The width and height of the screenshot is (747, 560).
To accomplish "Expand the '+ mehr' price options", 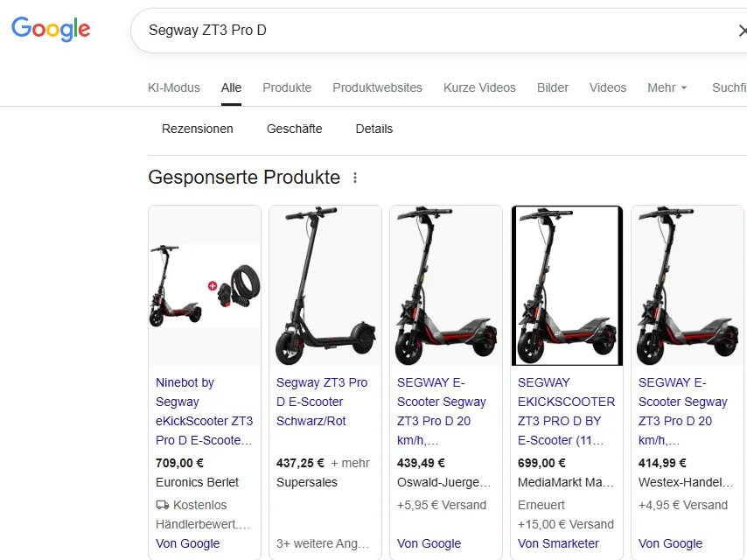I will pos(350,463).
